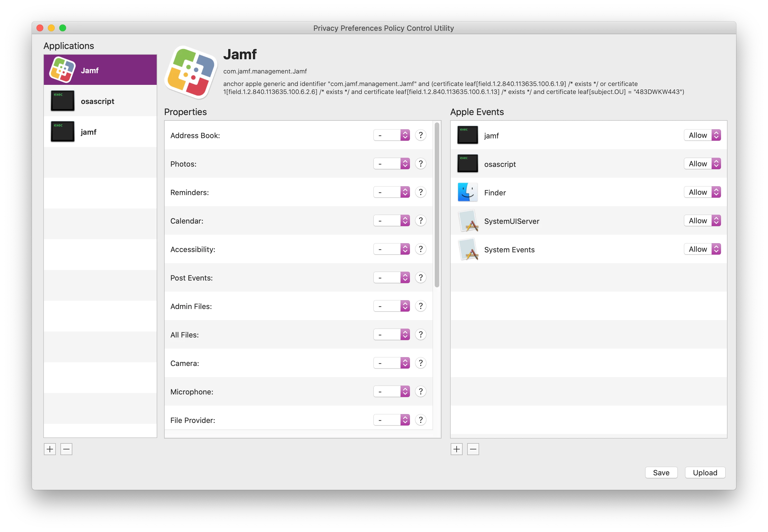768x532 pixels.
Task: Add an Apple Event with plus button
Action: [456, 449]
